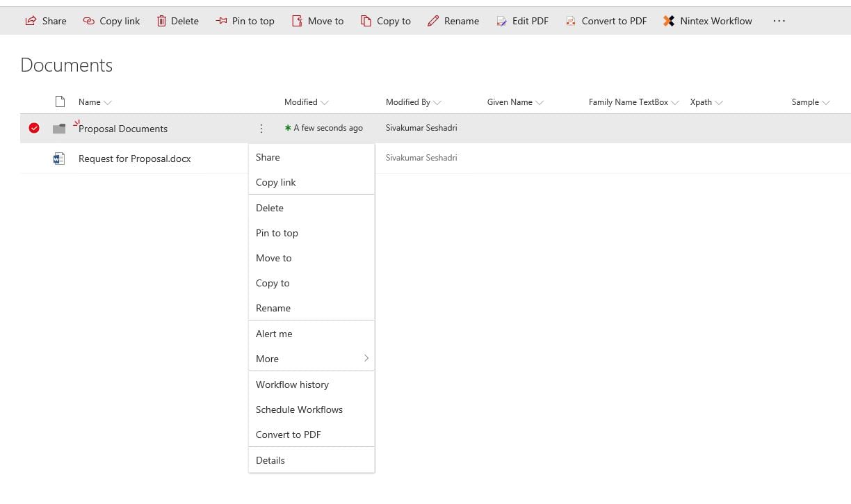Viewport: 851px width, 504px height.
Task: Open the Name column sort dropdown
Action: [108, 102]
